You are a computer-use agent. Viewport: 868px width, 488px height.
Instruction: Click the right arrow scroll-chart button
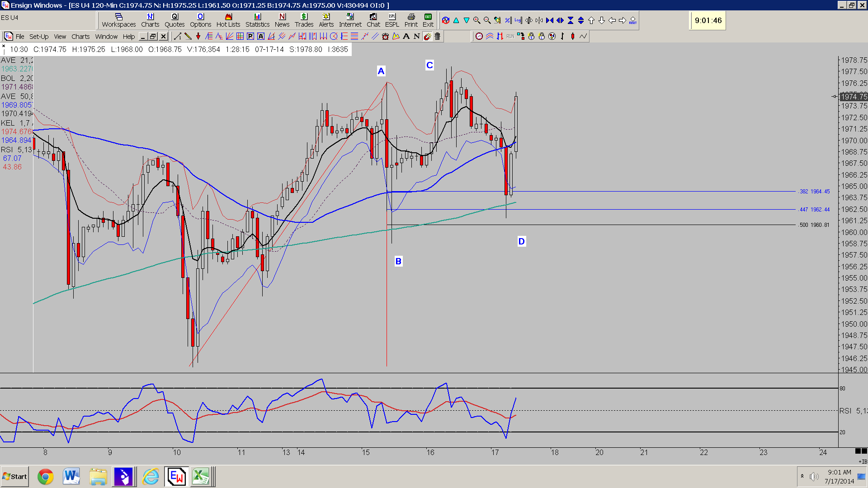tap(623, 20)
